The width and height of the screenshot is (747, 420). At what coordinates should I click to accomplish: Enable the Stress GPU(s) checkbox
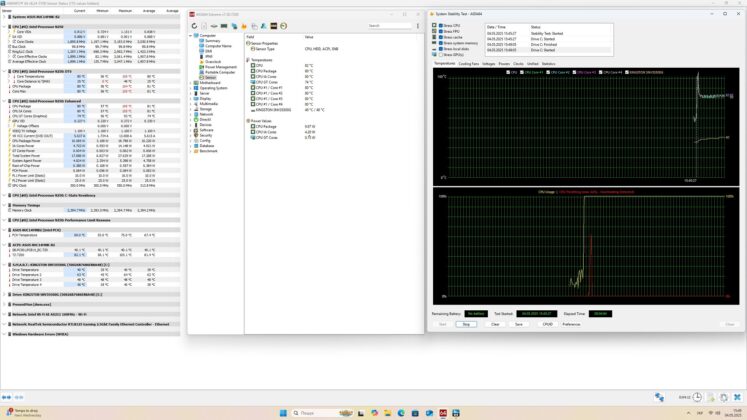(441, 55)
